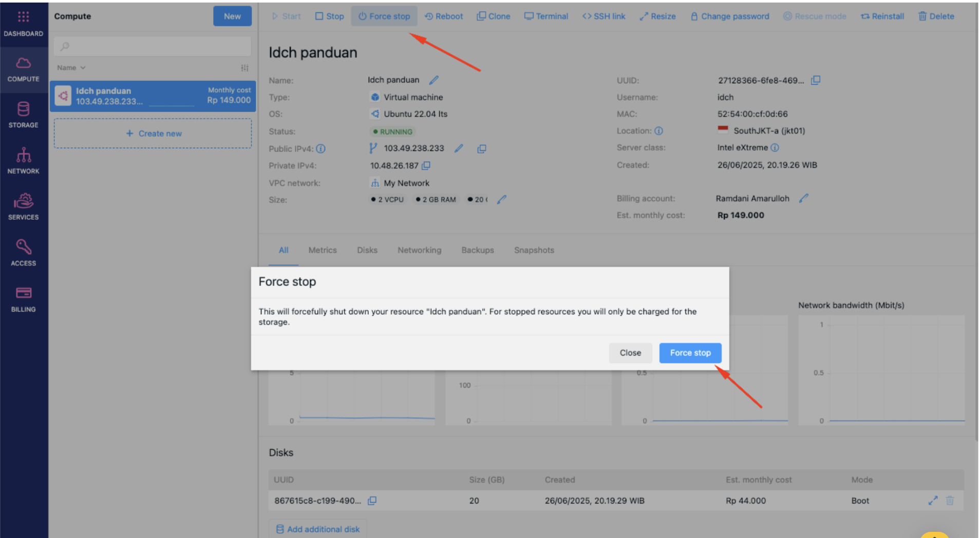This screenshot has width=980, height=538.
Task: Click the My Network VPC link
Action: [406, 183]
